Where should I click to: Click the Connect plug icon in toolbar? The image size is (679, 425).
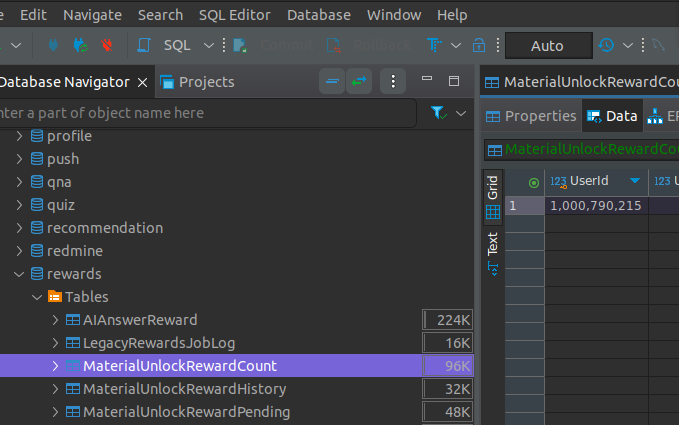pyautogui.click(x=54, y=46)
